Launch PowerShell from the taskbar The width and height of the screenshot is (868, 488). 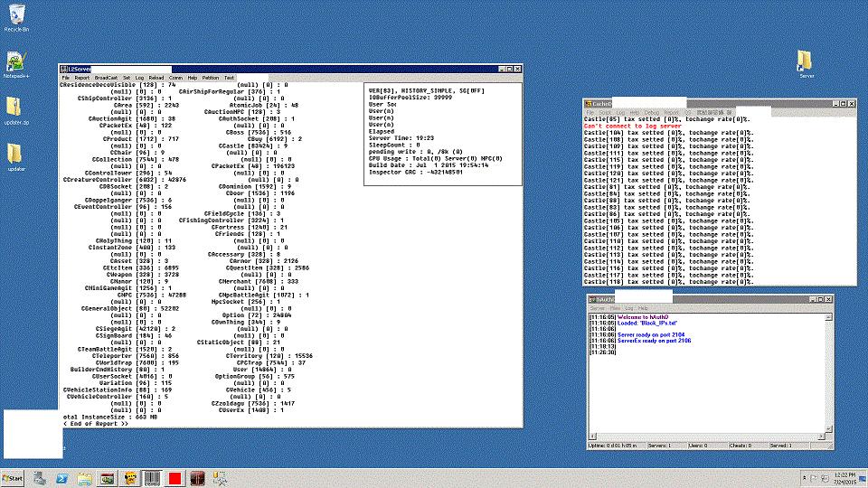point(62,478)
